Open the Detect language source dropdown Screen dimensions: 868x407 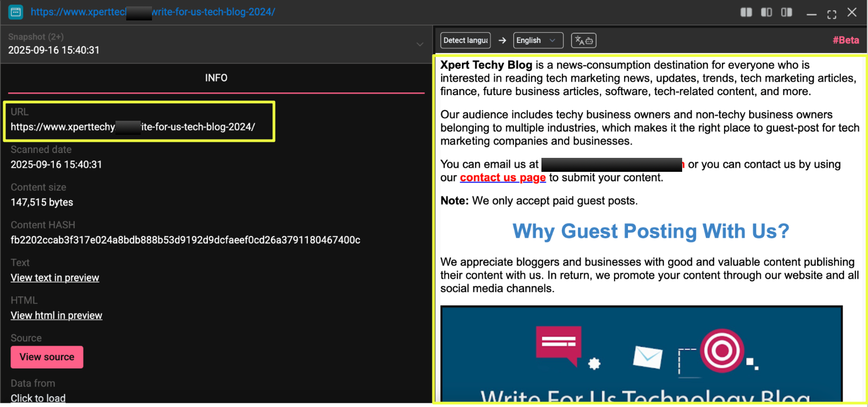point(465,40)
